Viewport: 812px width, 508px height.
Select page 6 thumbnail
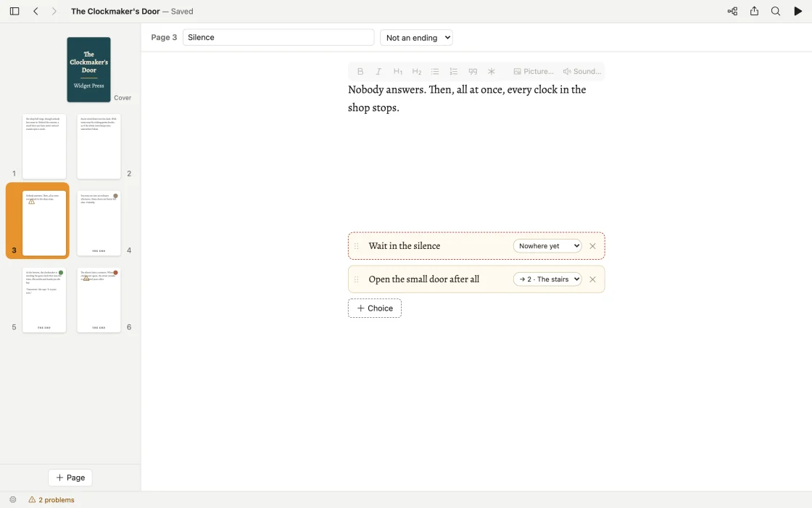click(99, 300)
